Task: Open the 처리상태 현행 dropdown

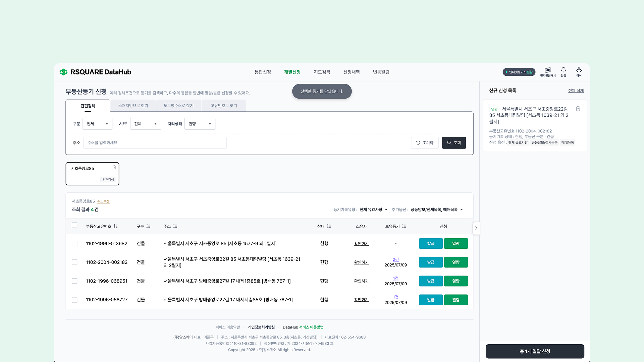Action: tap(200, 124)
